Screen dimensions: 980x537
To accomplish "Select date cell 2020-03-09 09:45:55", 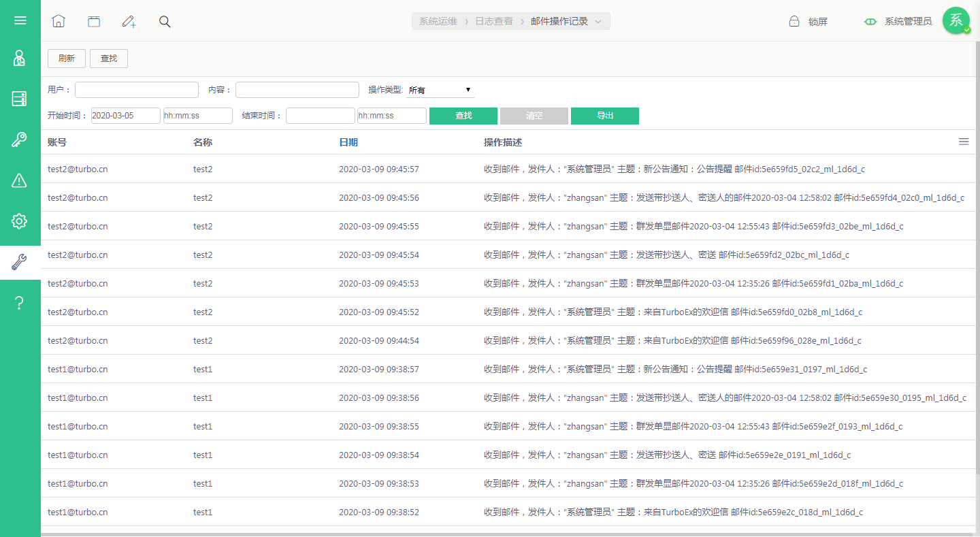I will tap(379, 227).
